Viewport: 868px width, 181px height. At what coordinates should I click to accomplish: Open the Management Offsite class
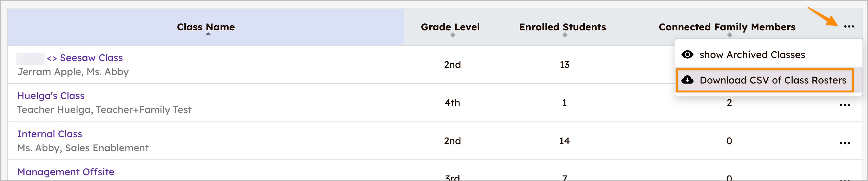[65, 172]
